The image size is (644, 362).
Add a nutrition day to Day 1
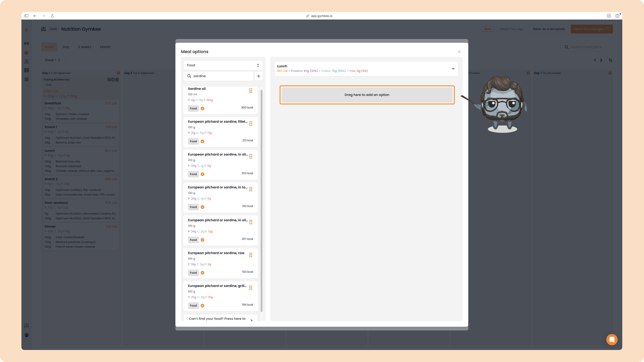tap(118, 73)
